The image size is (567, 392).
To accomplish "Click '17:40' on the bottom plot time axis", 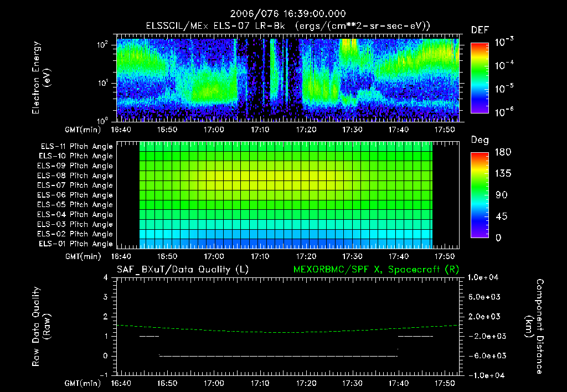I will [x=399, y=383].
